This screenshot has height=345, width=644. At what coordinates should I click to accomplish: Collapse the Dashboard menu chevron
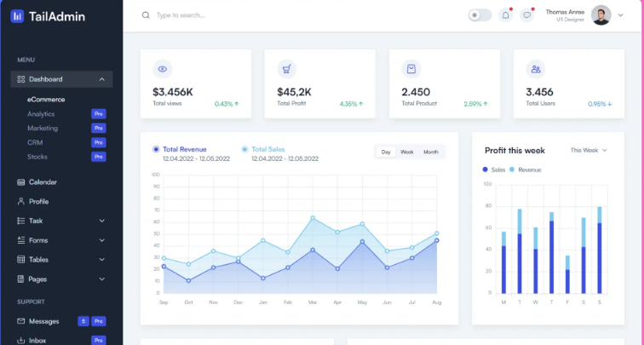coord(102,79)
